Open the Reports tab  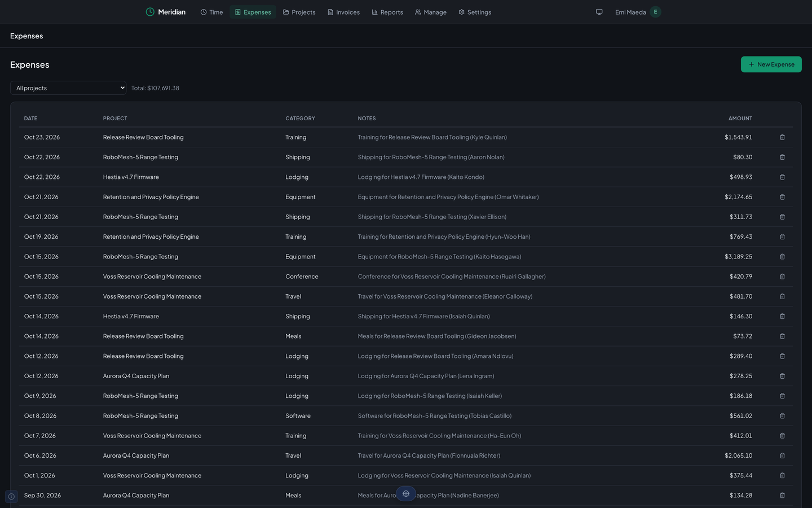tap(387, 12)
